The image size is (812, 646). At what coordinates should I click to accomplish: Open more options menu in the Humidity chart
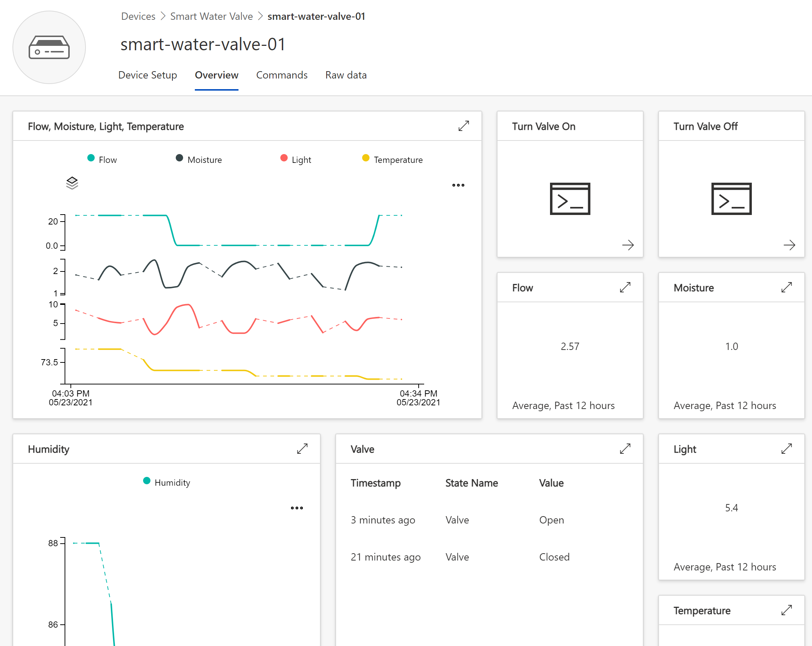point(296,508)
